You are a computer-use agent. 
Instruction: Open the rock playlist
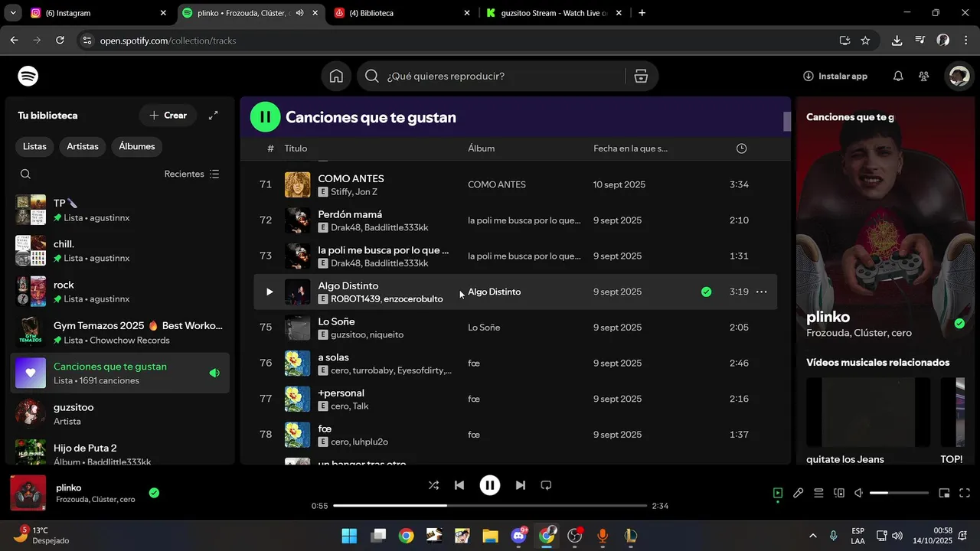pos(120,292)
